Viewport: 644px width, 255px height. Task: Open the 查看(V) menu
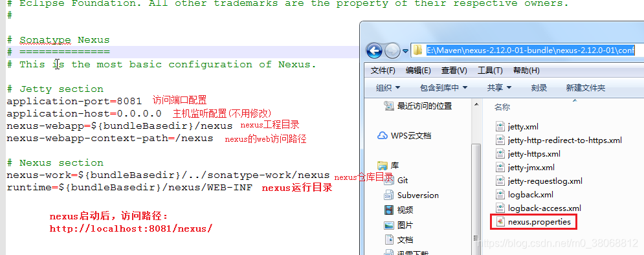click(x=454, y=70)
